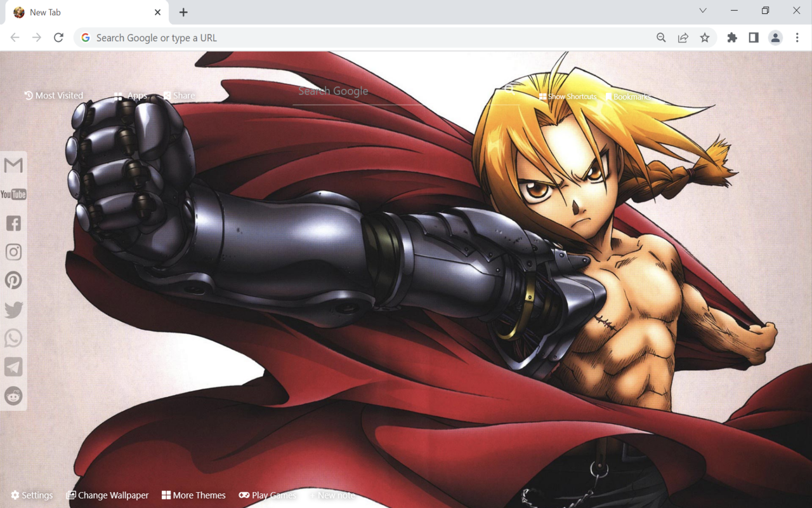Open the Apps menu

tap(131, 96)
